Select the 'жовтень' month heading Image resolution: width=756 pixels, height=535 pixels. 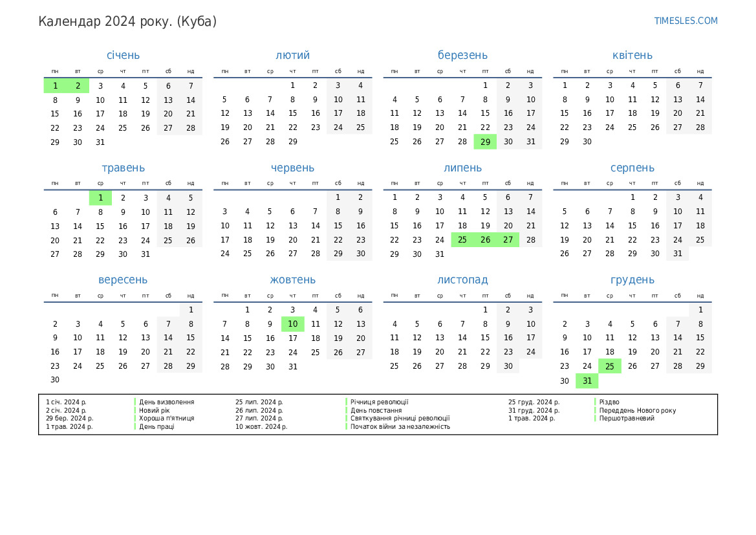pyautogui.click(x=293, y=280)
